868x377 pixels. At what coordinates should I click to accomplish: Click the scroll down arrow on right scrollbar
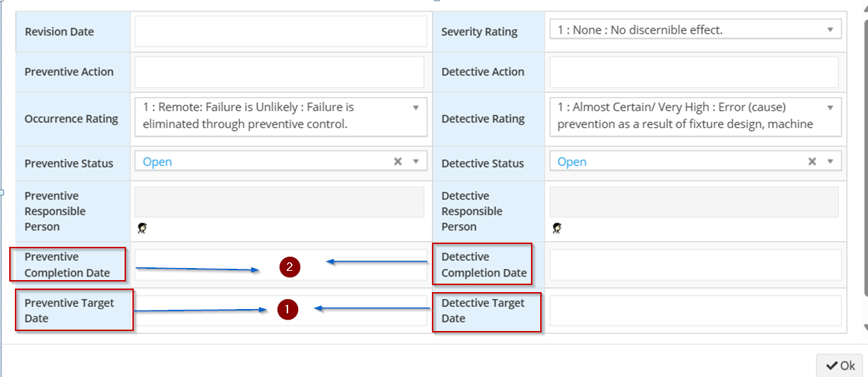[x=865, y=327]
